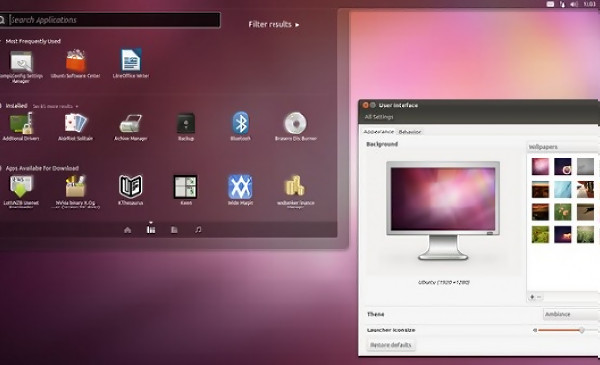Open the clock in top panel
Image resolution: width=600 pixels, height=365 pixels.
(x=589, y=4)
